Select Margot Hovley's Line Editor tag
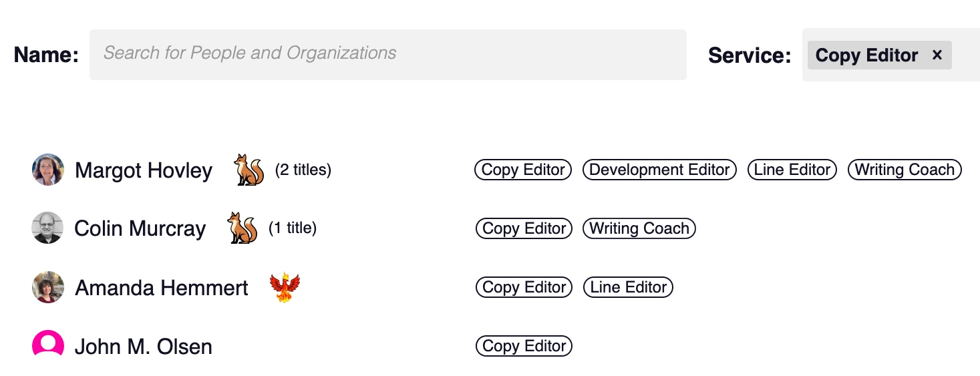 pyautogui.click(x=792, y=170)
